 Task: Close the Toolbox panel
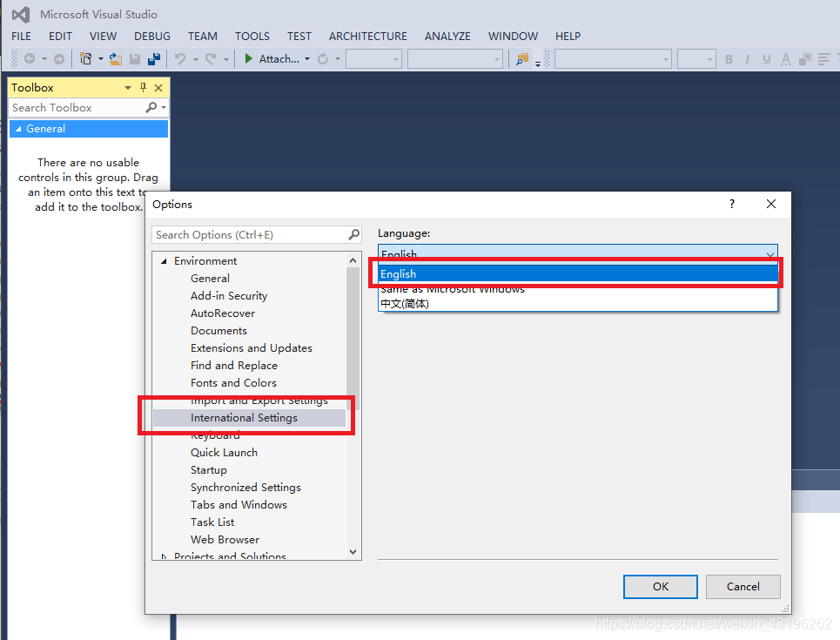click(158, 87)
